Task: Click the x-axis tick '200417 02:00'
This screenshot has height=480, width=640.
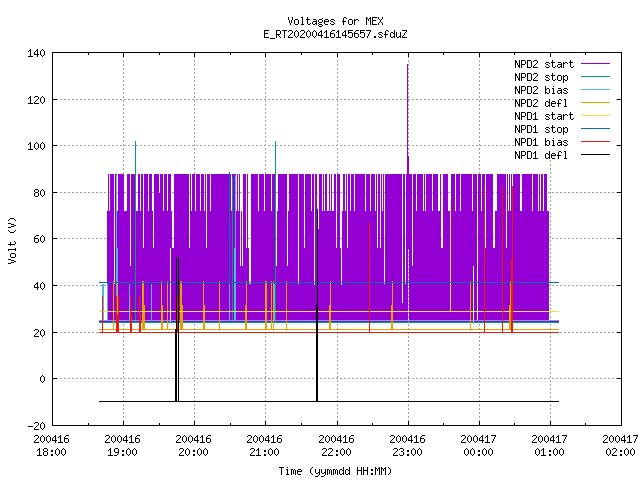Action: [x=620, y=446]
